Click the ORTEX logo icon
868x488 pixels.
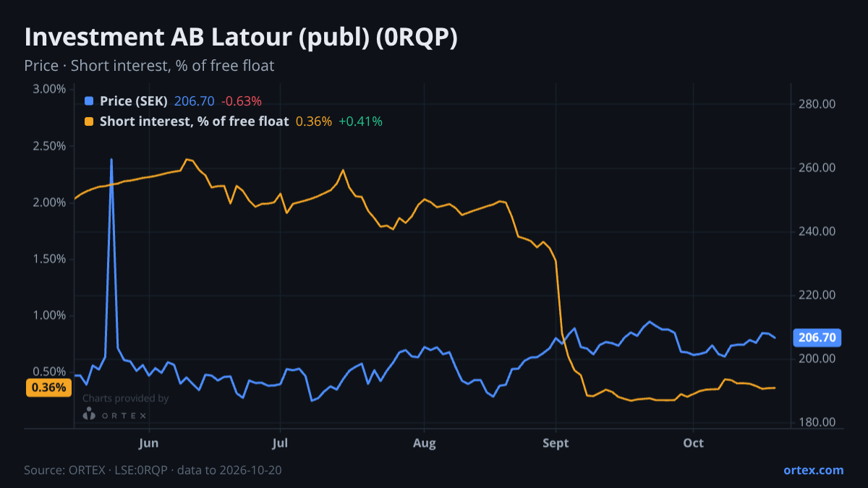coord(90,414)
